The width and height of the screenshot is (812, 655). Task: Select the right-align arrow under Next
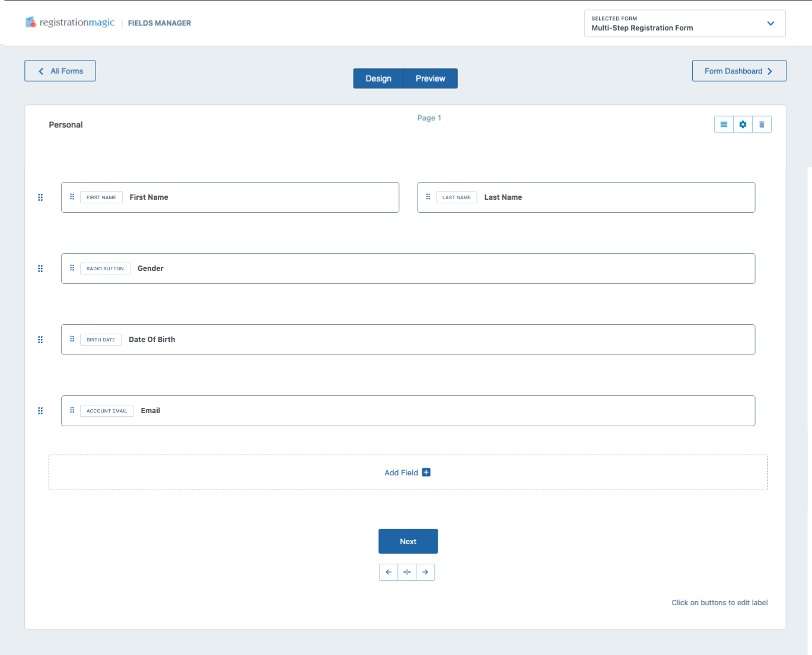pyautogui.click(x=425, y=572)
